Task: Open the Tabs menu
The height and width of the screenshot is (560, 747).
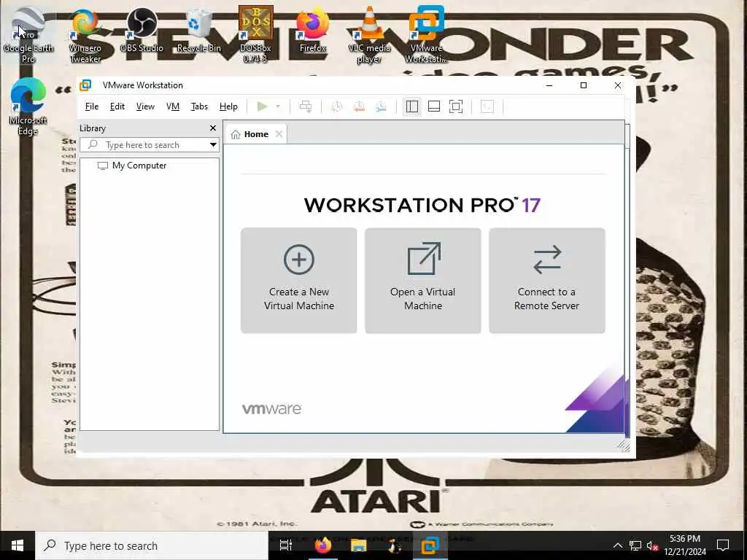Action: 199,106
